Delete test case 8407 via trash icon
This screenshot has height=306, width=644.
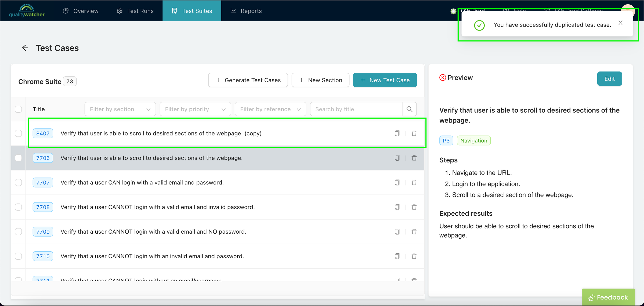pyautogui.click(x=414, y=133)
